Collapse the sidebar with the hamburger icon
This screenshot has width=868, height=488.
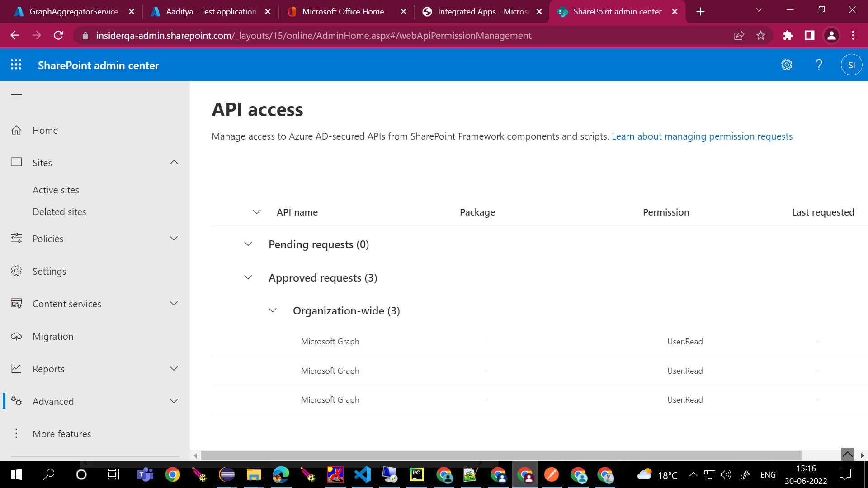(16, 97)
